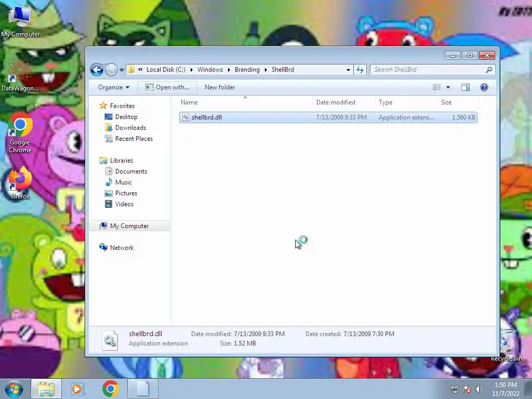Expand arrow after Branding breadcrumb
The width and height of the screenshot is (532, 399).
tap(266, 70)
